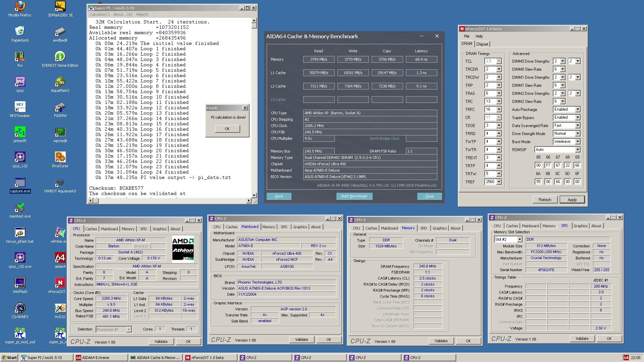
Task: Click Apply in nForce2XT
Action: [x=572, y=199]
